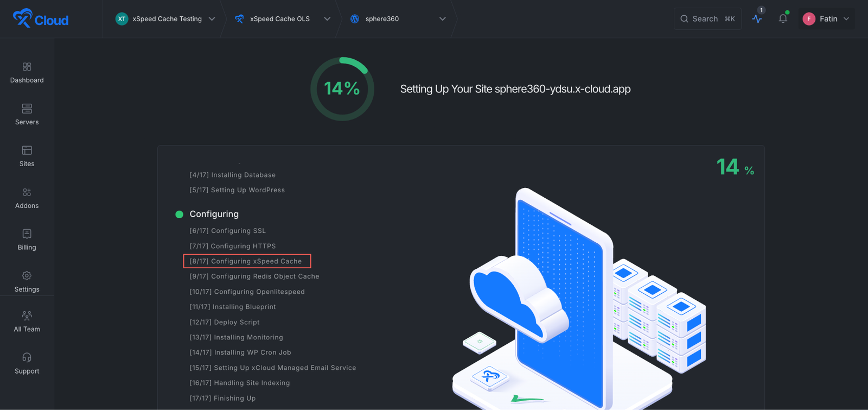Click the Installing WP Cron Job step
868x410 pixels.
[240, 352]
